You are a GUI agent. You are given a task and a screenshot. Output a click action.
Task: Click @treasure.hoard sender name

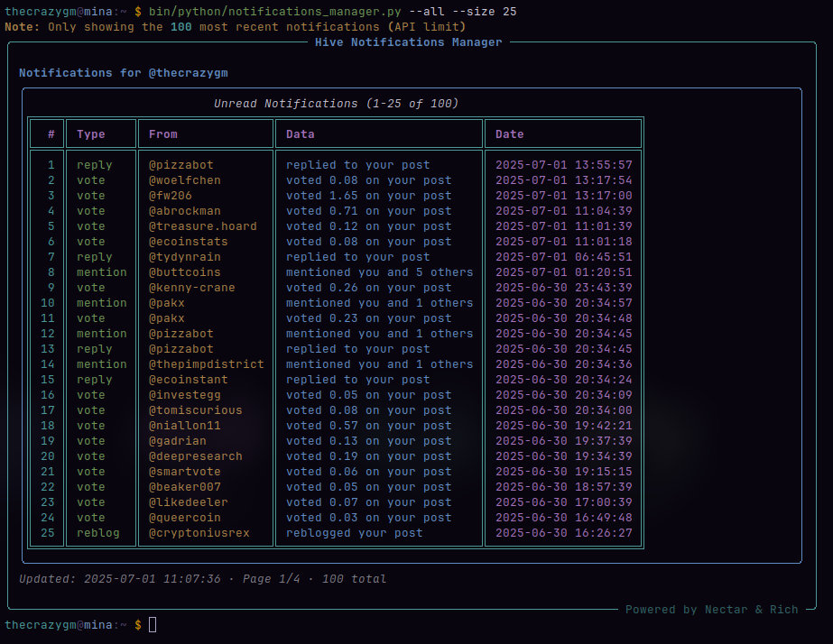(203, 226)
